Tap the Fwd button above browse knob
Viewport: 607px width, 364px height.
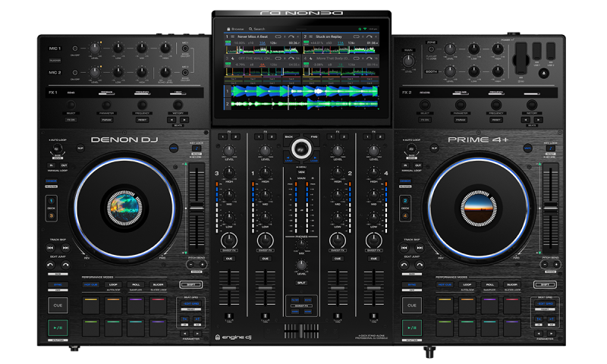(x=313, y=137)
